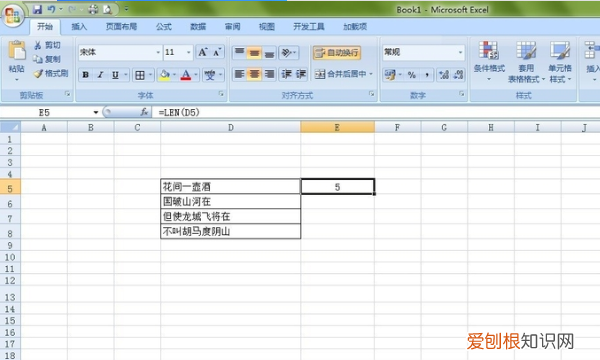Expand quick access toolbar customize arrow
600x360 pixels.
coord(126,9)
